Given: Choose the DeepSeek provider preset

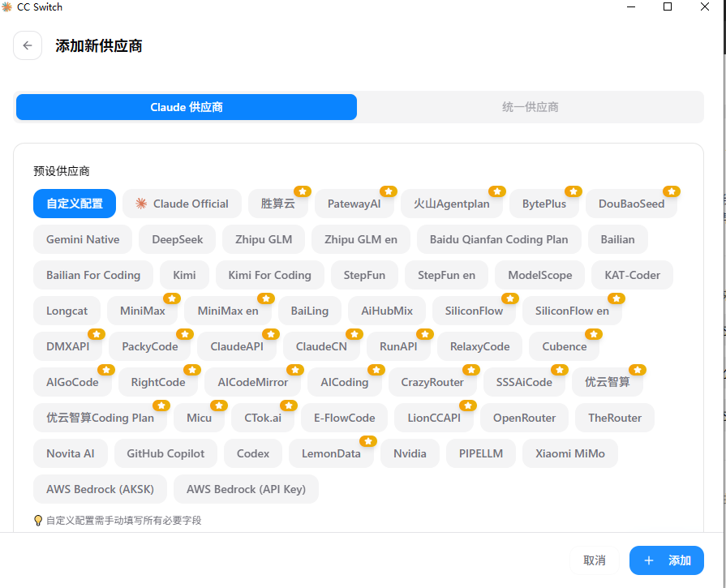Looking at the screenshot, I should tap(178, 239).
